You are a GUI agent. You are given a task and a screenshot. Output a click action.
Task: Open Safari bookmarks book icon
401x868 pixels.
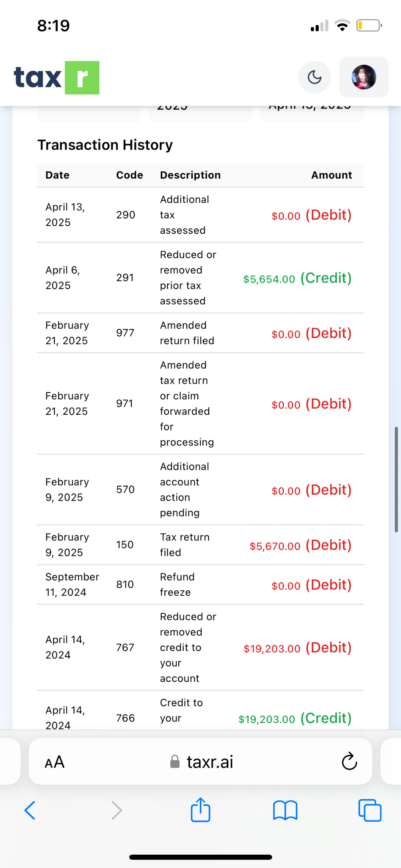pos(285,810)
